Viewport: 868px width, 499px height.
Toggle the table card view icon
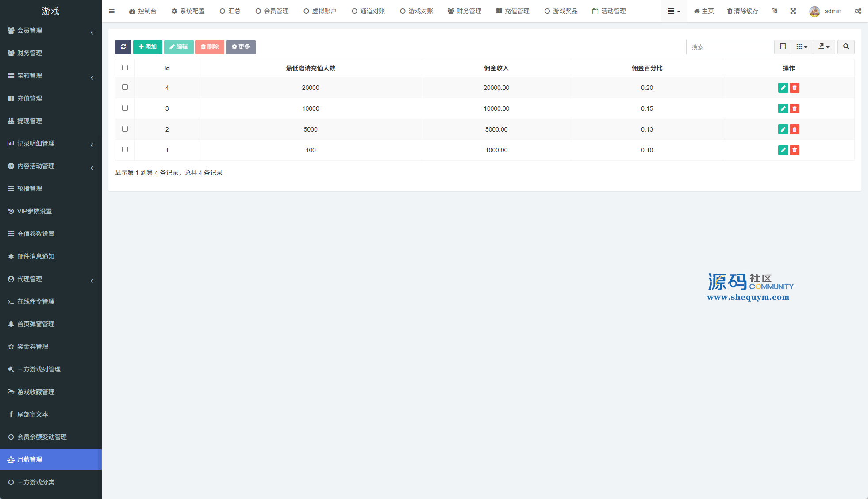(783, 47)
